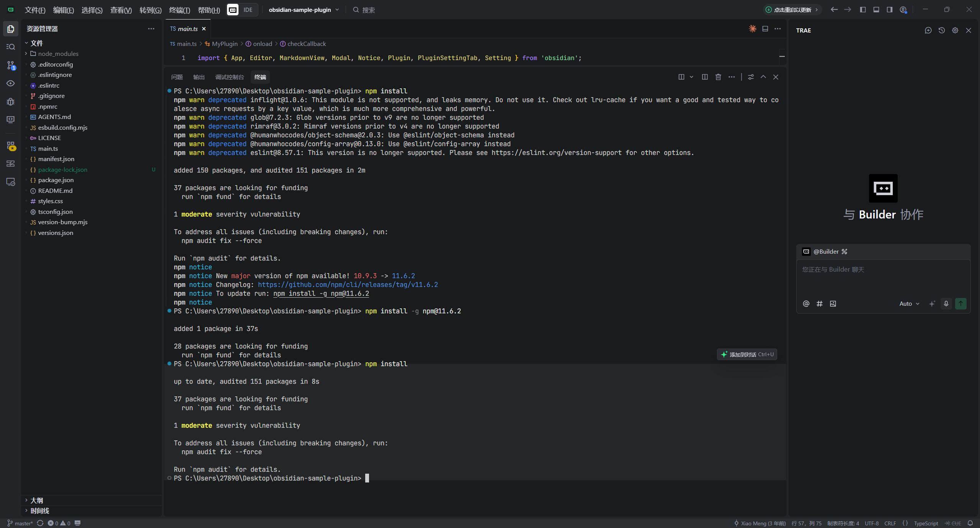The width and height of the screenshot is (980, 528).
Task: Open TRAE panel settings gear
Action: [x=955, y=30]
